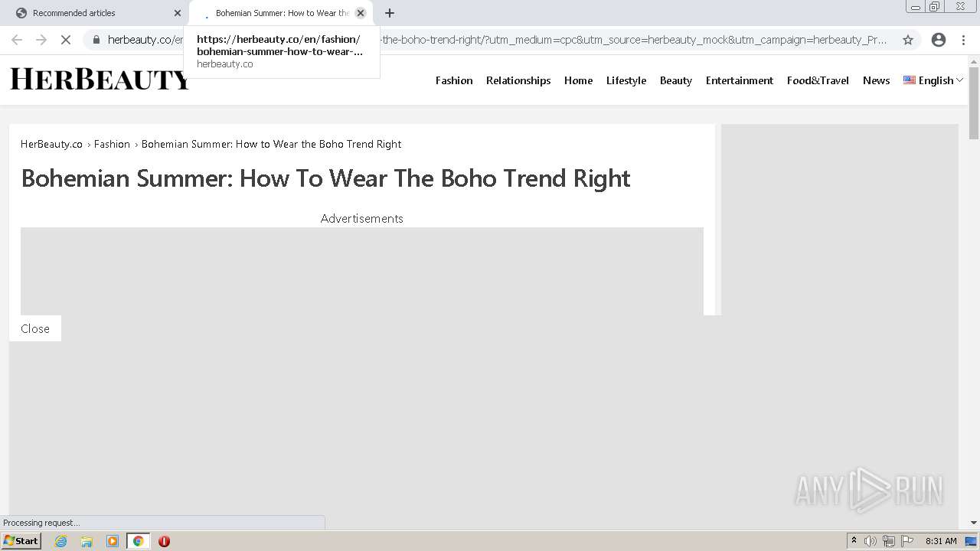Open the Fashion menu item
The image size is (980, 551).
tap(454, 80)
